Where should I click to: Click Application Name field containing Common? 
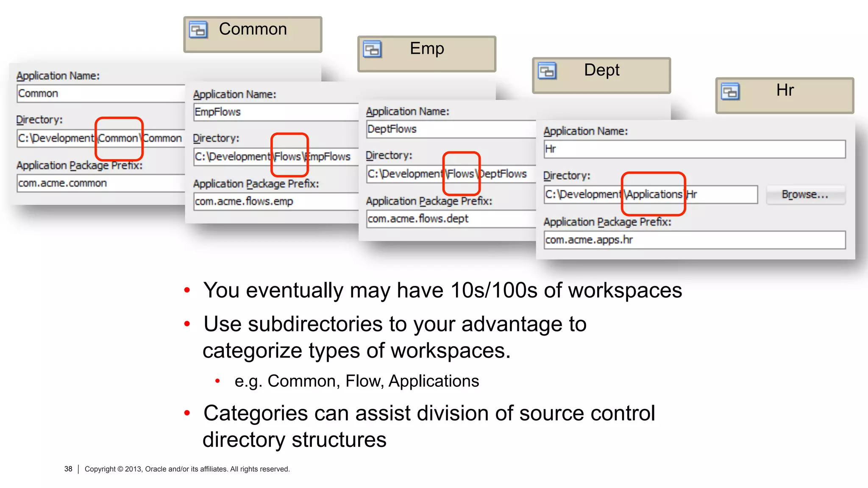pyautogui.click(x=101, y=94)
